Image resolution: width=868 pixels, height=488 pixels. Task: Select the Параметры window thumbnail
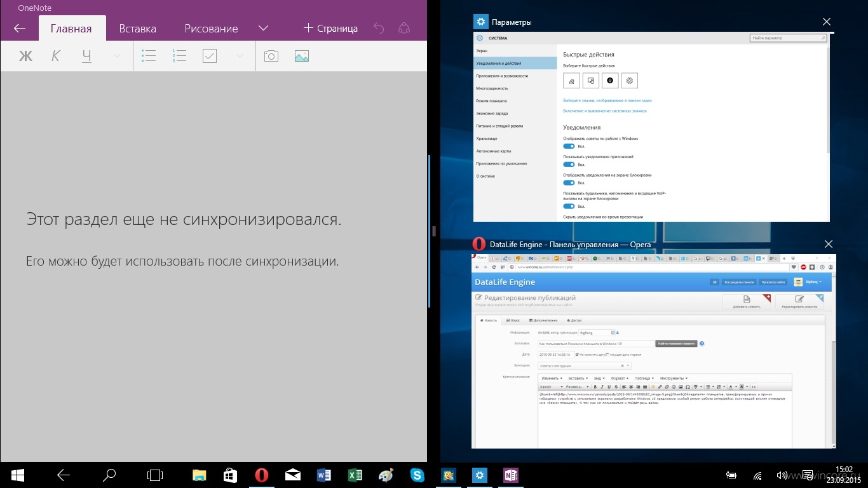coord(651,126)
